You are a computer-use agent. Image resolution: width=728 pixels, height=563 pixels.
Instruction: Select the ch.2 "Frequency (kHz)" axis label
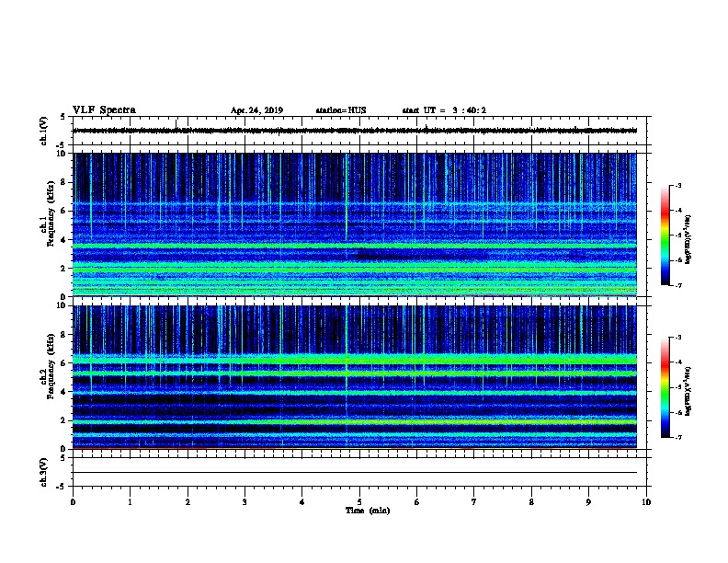(x=51, y=366)
